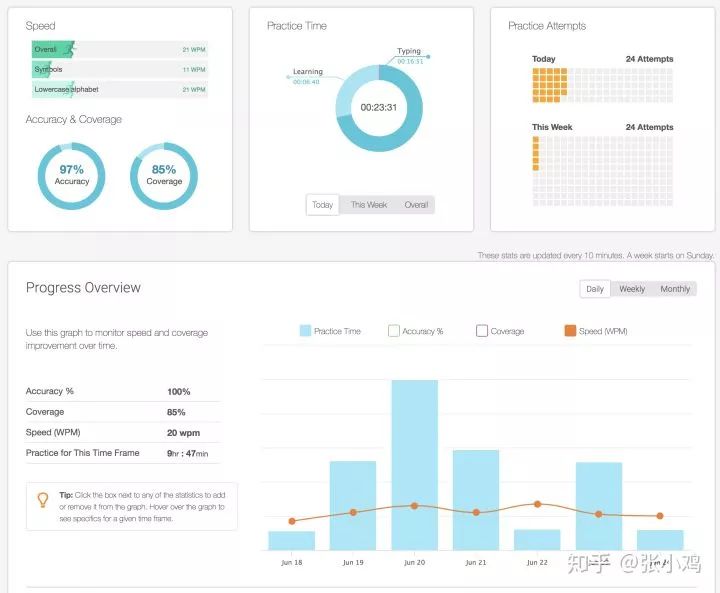The image size is (720, 593).
Task: Click the Jun 18 speed data point
Action: pyautogui.click(x=292, y=521)
